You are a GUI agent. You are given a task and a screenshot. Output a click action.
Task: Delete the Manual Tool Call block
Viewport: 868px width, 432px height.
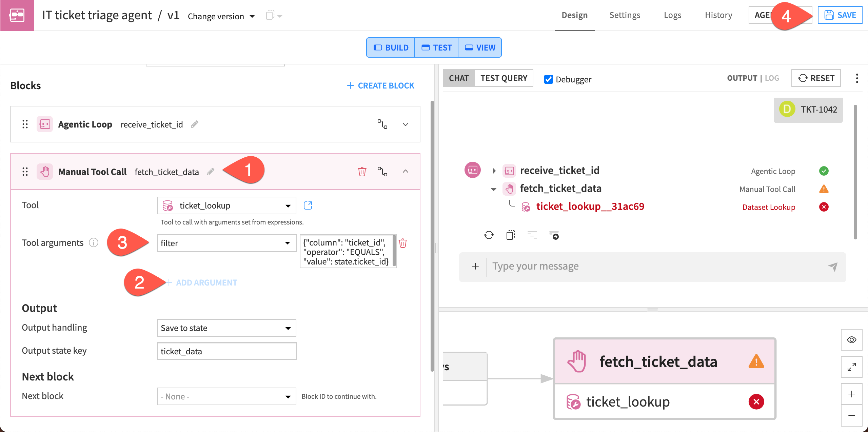[x=362, y=172]
